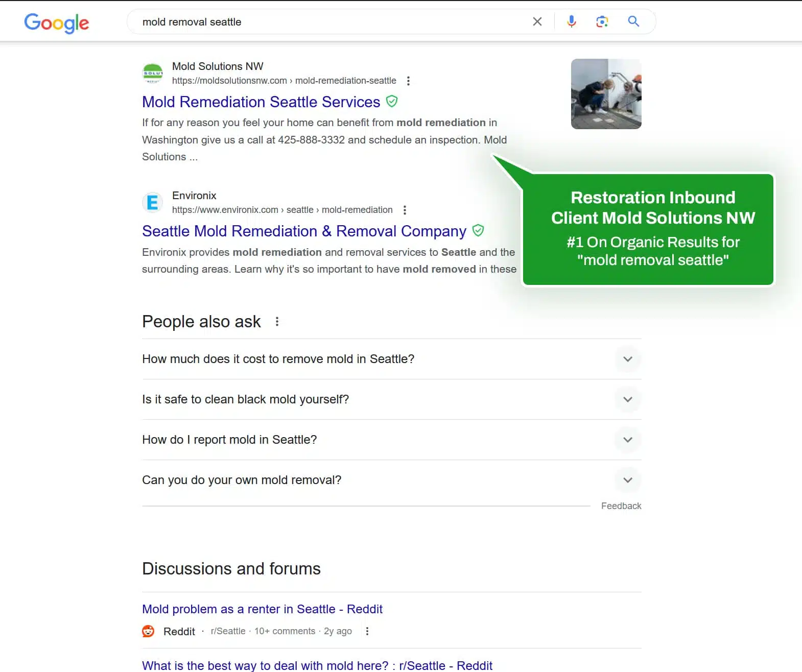Expand 'How much does it cost to remove mold in Seattle?'
The height and width of the screenshot is (672, 802).
391,359
